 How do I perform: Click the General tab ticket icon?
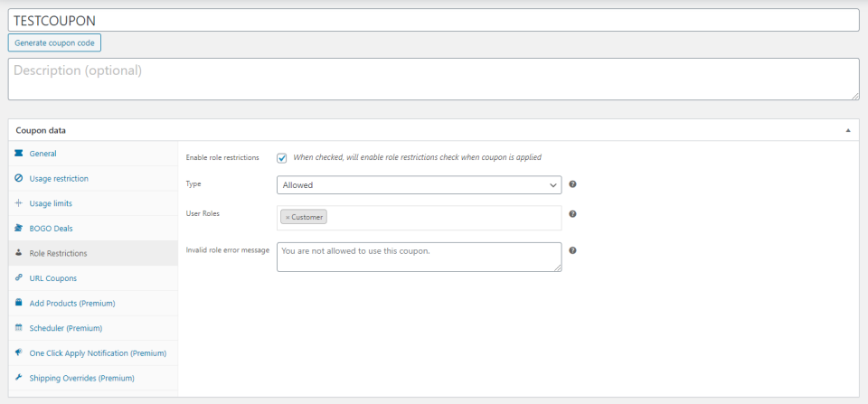[19, 154]
